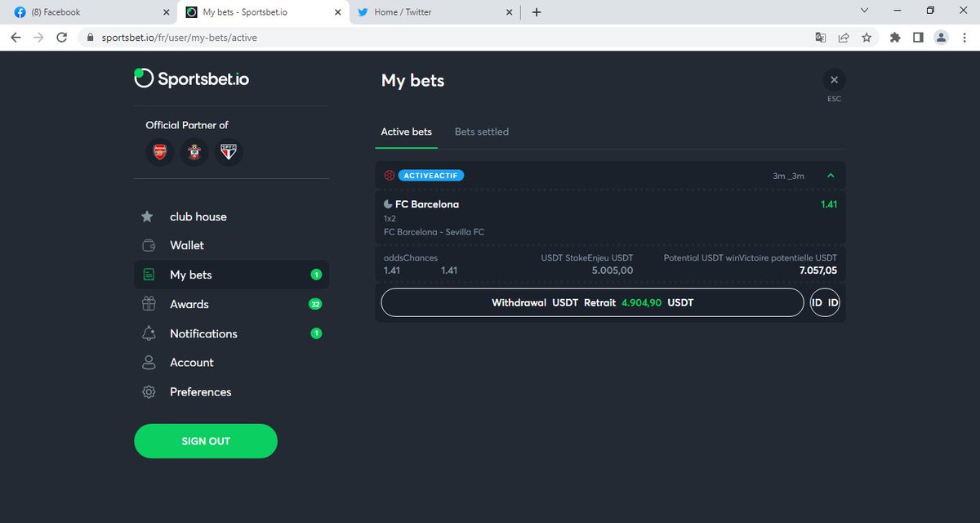
Task: Open Awards menu item
Action: point(231,304)
